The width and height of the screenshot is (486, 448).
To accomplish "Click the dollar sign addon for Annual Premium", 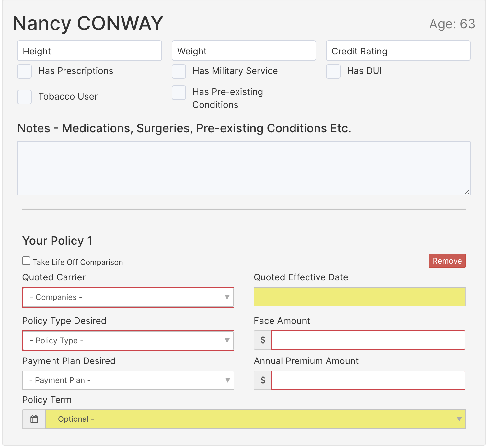I will point(263,380).
